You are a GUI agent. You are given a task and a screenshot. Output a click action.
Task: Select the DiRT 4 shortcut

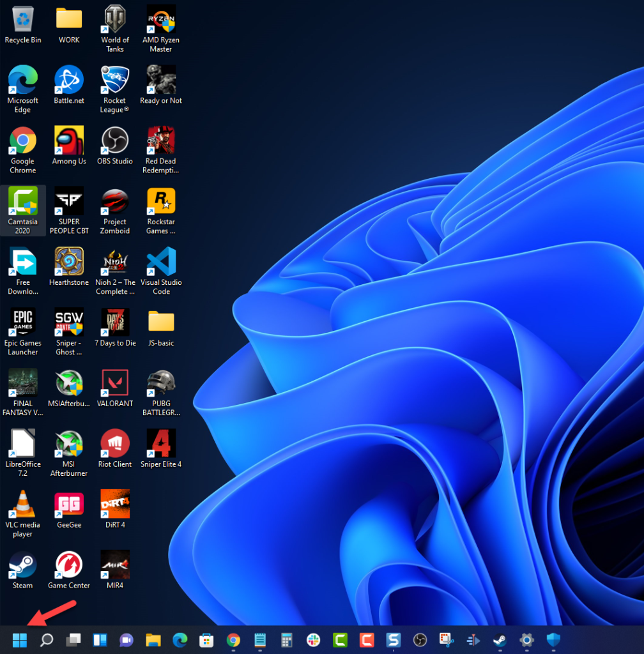coord(115,510)
